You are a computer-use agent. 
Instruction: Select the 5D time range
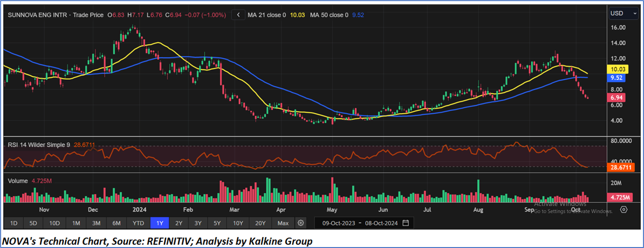coord(34,223)
